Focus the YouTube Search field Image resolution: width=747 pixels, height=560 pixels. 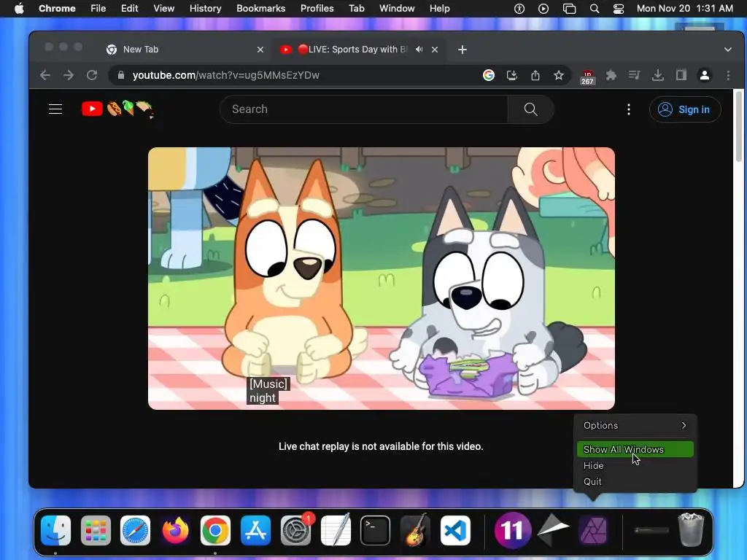click(x=365, y=109)
